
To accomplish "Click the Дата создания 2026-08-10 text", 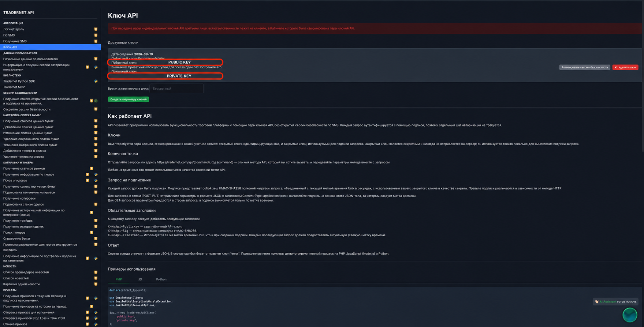I will coord(132,54).
